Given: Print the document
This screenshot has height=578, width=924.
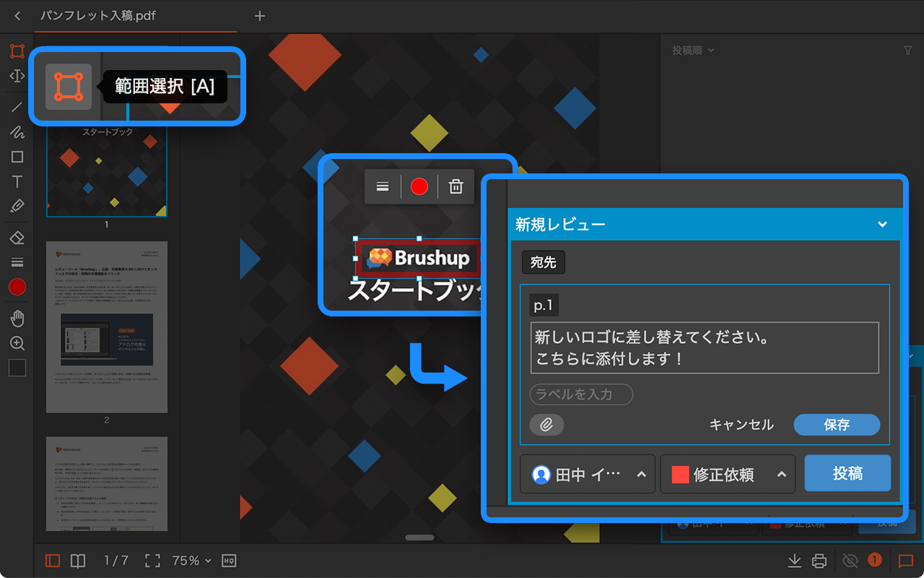Looking at the screenshot, I should [x=819, y=561].
